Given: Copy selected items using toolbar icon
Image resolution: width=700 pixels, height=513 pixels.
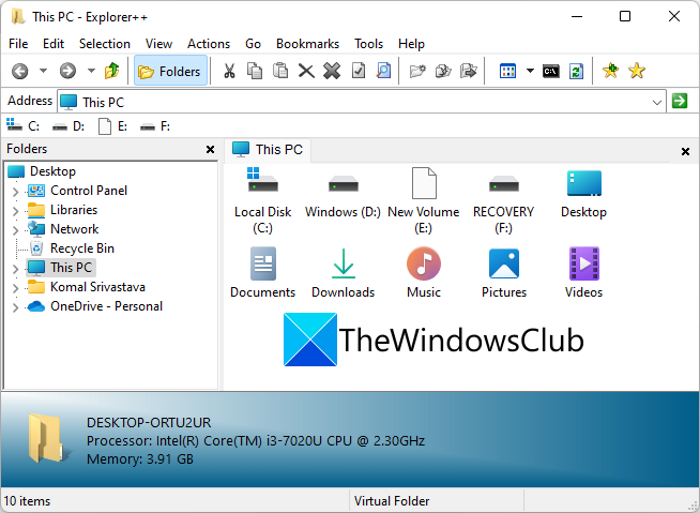Looking at the screenshot, I should coord(255,71).
